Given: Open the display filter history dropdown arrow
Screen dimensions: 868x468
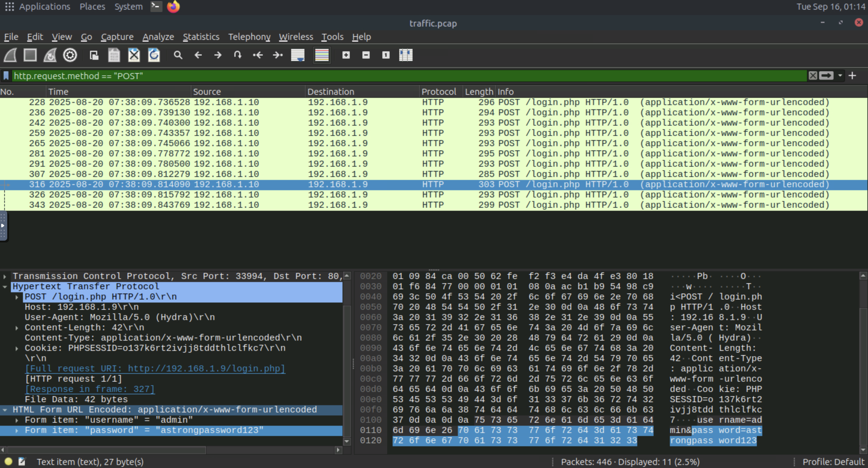Looking at the screenshot, I should [x=840, y=76].
